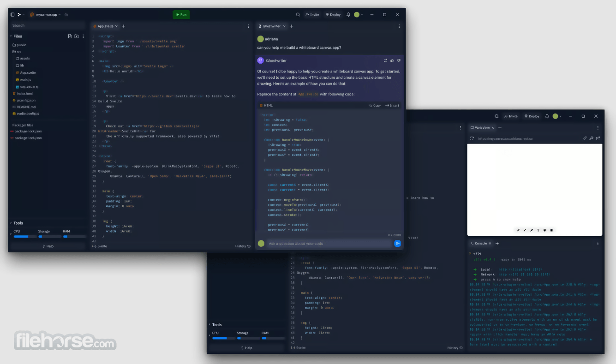Click thumbs down on Ghostwriter response
The width and height of the screenshot is (616, 364).
tap(399, 60)
